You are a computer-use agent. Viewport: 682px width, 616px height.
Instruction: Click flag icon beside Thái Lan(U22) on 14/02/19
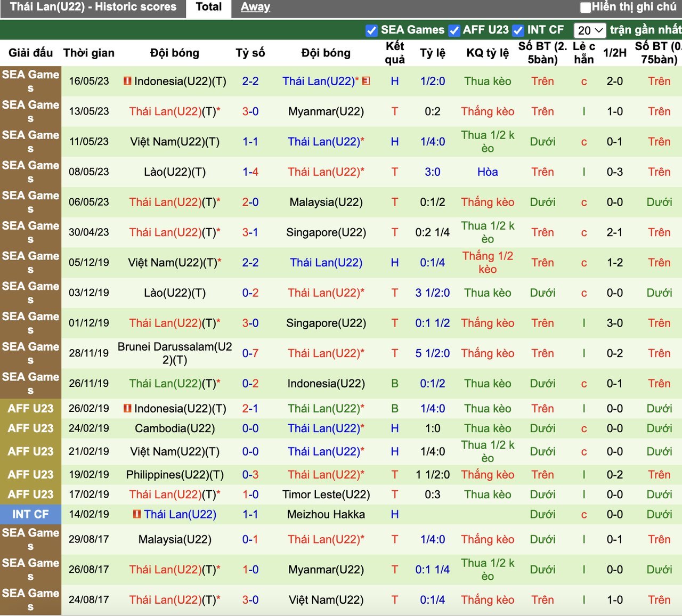coord(137,514)
